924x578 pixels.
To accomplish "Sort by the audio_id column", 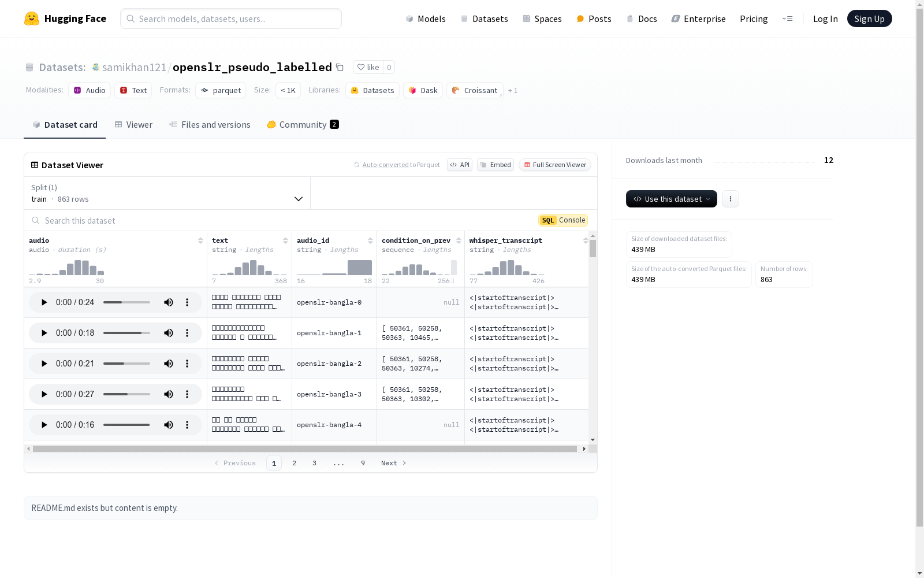I will tap(370, 240).
